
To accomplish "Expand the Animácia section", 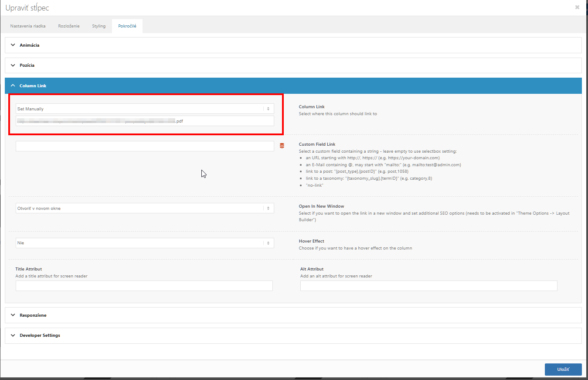I will 293,45.
